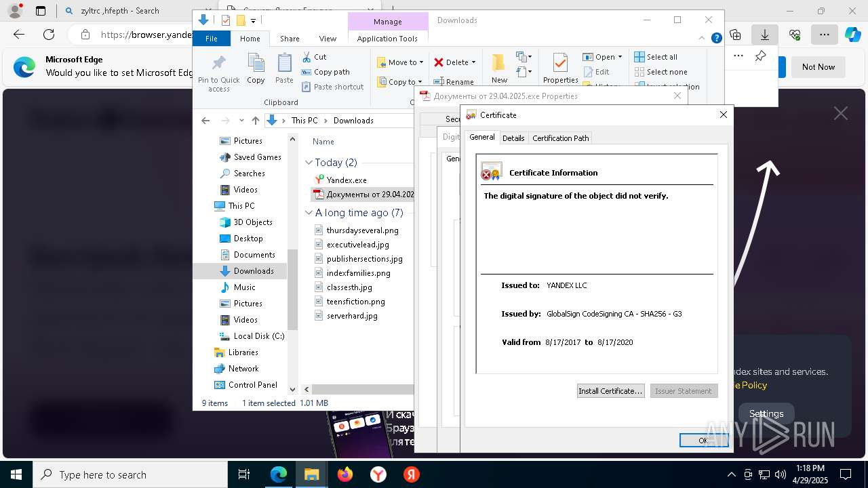Select serverhard.jpg file
This screenshot has width=868, height=488.
click(352, 316)
